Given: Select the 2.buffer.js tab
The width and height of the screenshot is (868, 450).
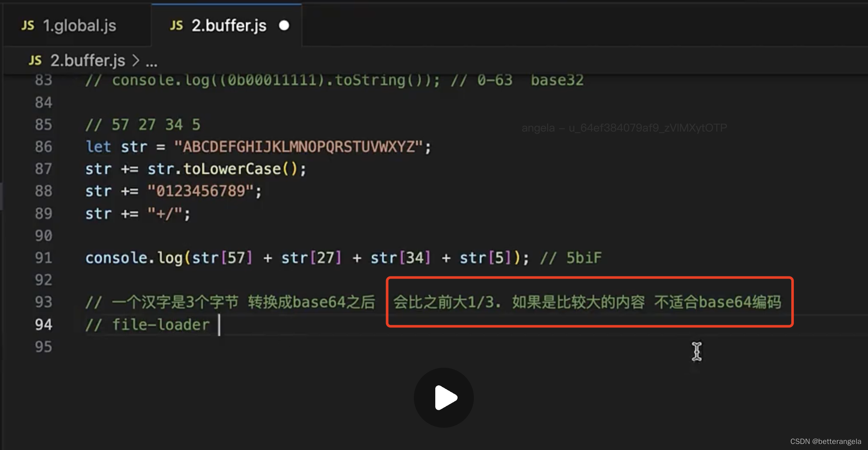Looking at the screenshot, I should (x=228, y=25).
